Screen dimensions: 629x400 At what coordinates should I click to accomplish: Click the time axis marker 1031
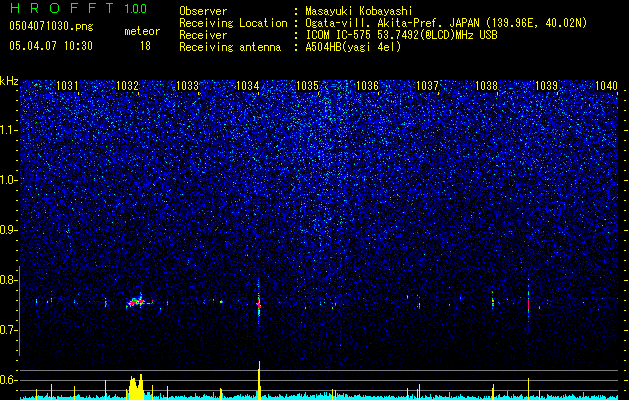[67, 85]
